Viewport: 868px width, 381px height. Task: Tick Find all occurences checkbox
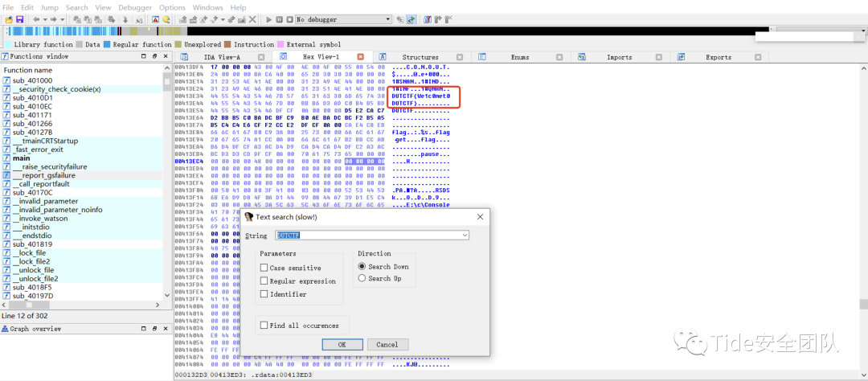[x=264, y=326]
